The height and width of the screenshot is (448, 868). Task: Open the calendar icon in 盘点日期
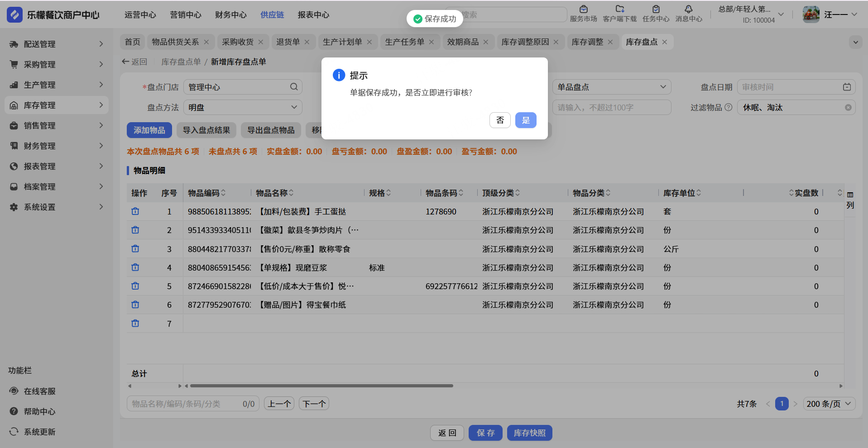coord(847,87)
